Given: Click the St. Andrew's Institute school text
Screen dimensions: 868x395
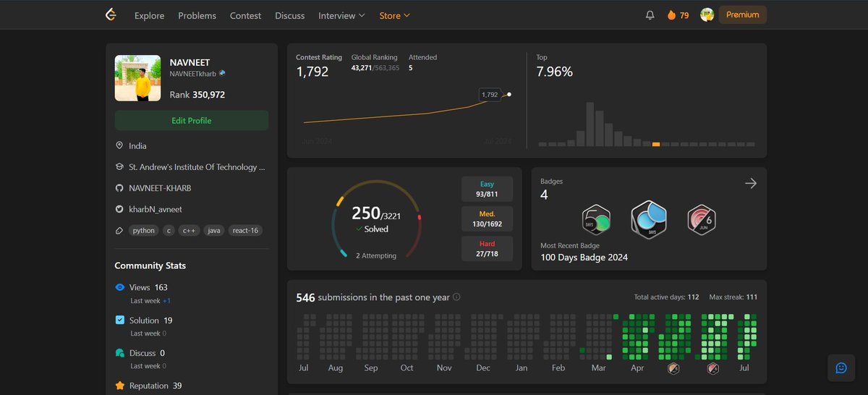Looking at the screenshot, I should (x=197, y=166).
